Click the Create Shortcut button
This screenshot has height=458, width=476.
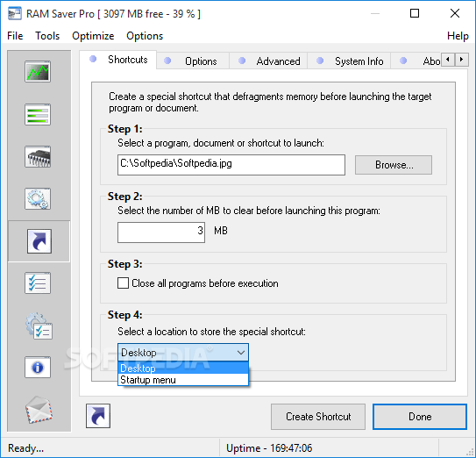click(x=318, y=417)
